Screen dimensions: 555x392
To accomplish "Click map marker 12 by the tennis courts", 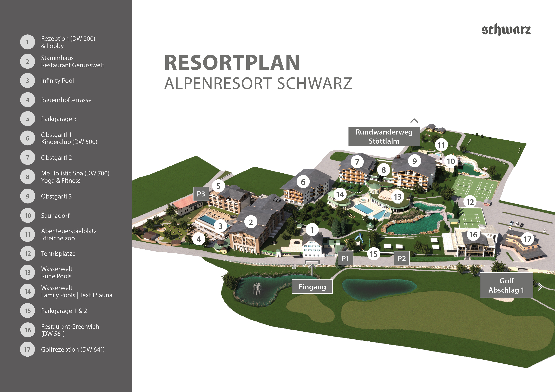I will (x=470, y=202).
